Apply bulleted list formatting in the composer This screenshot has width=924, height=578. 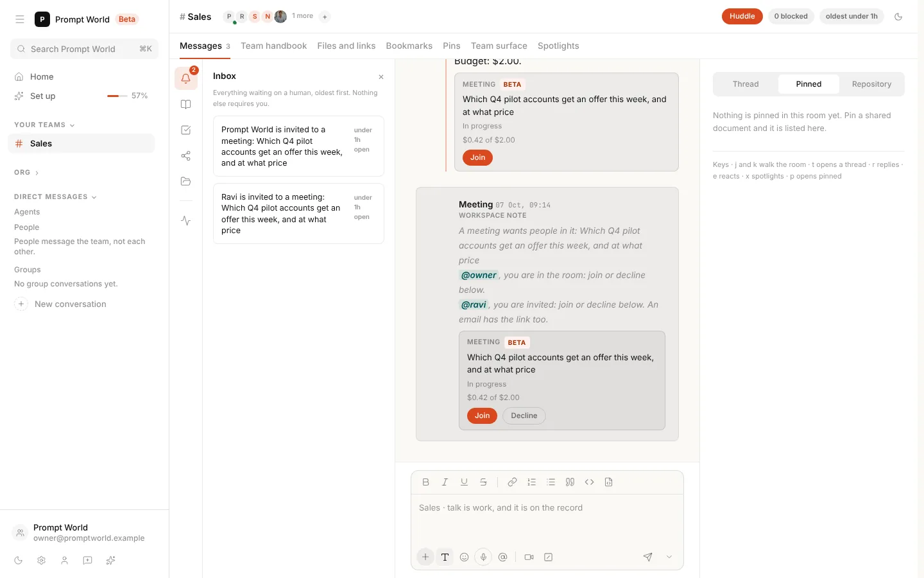[551, 482]
